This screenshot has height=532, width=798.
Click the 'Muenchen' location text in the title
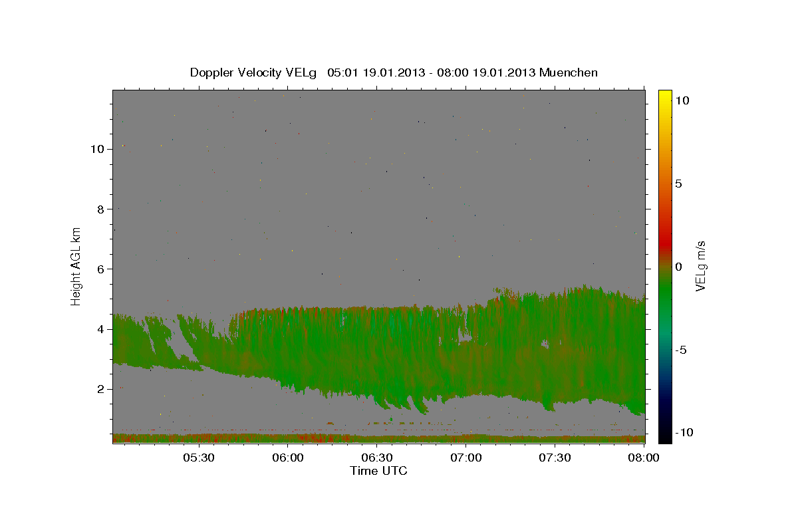(569, 72)
